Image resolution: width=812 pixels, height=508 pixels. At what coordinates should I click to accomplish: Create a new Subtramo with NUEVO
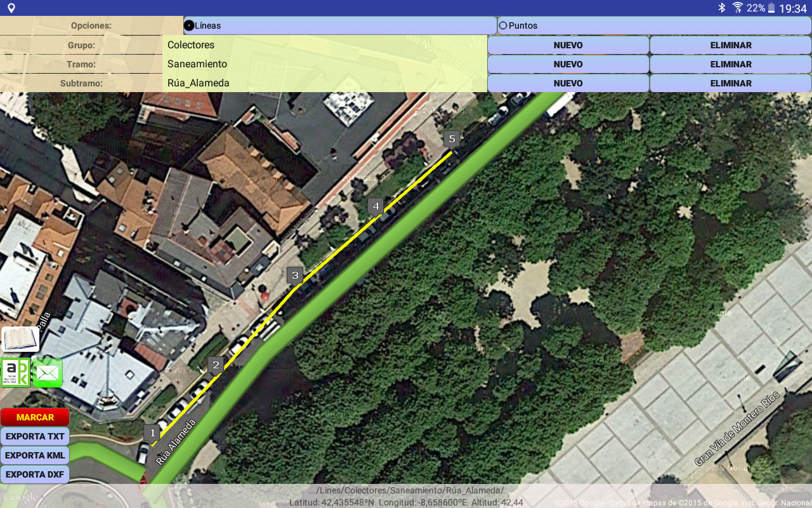pos(568,83)
